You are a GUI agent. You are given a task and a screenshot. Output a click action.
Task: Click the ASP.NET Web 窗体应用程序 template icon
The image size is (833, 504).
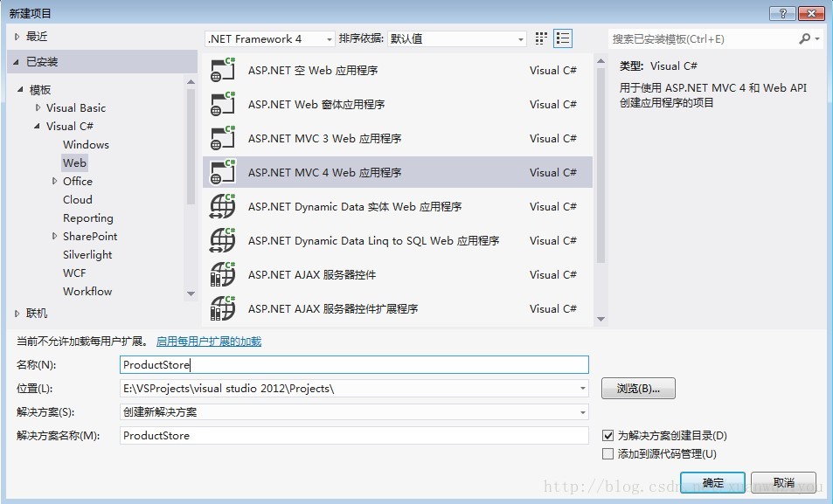223,104
